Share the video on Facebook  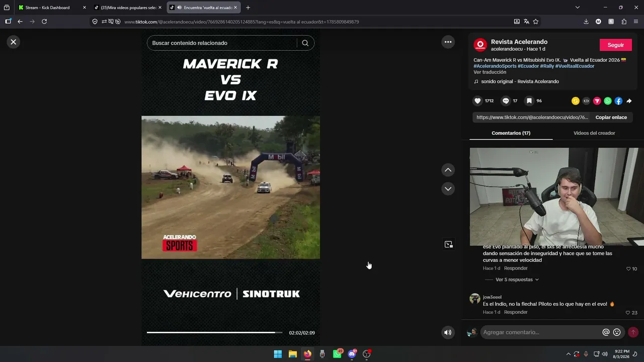(618, 101)
